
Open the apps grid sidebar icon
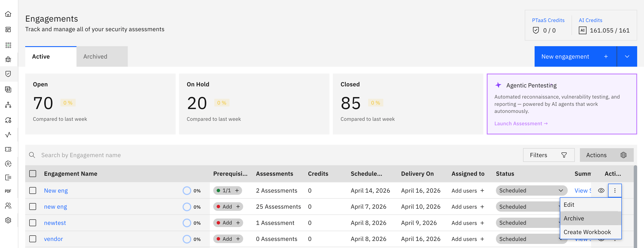click(8, 45)
